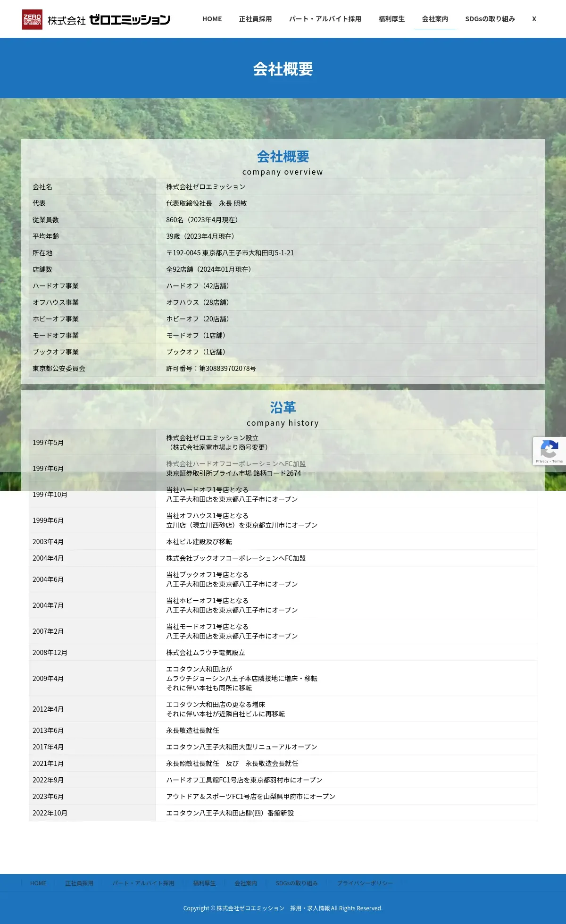The width and height of the screenshot is (566, 924).
Task: Open 福利厚生 in the top navigation
Action: coord(391,19)
